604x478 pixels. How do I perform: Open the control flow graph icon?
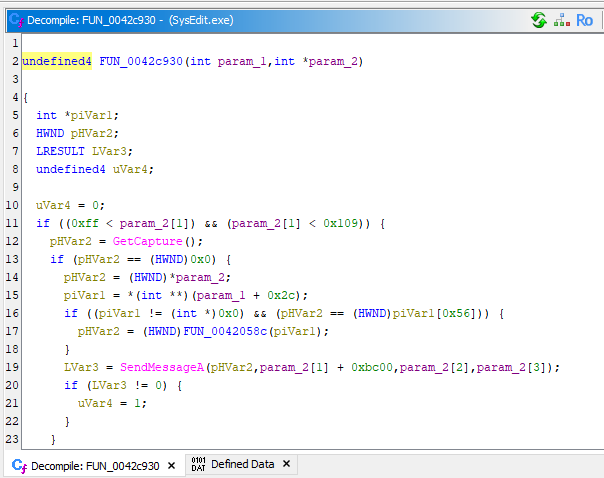point(561,19)
